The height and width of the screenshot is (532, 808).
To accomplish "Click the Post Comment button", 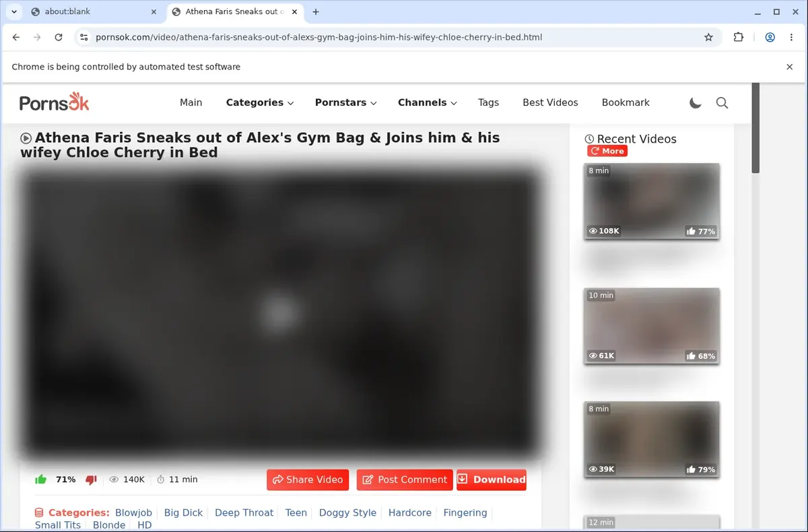I will click(405, 479).
